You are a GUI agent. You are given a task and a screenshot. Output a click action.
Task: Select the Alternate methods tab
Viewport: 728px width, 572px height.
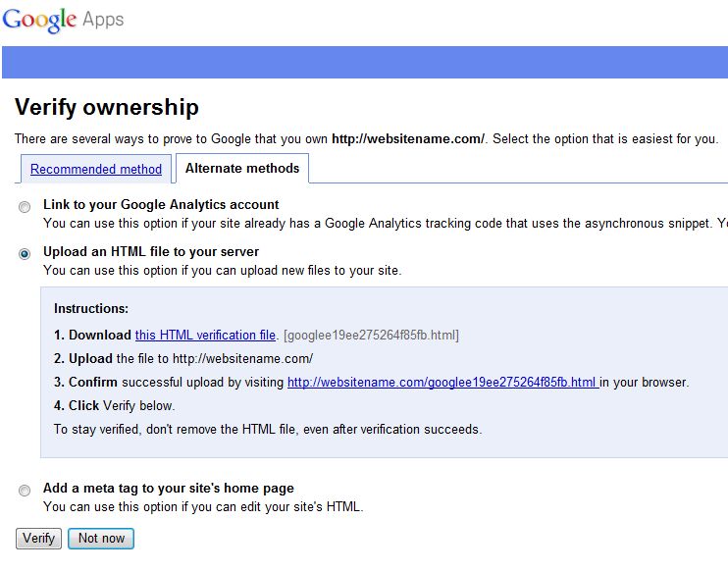click(x=242, y=168)
